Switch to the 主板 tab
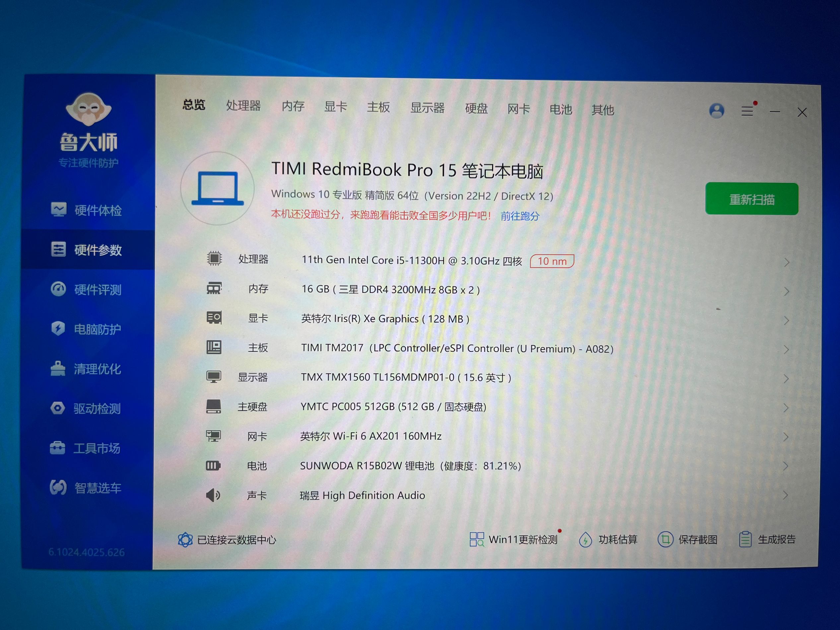 378,107
